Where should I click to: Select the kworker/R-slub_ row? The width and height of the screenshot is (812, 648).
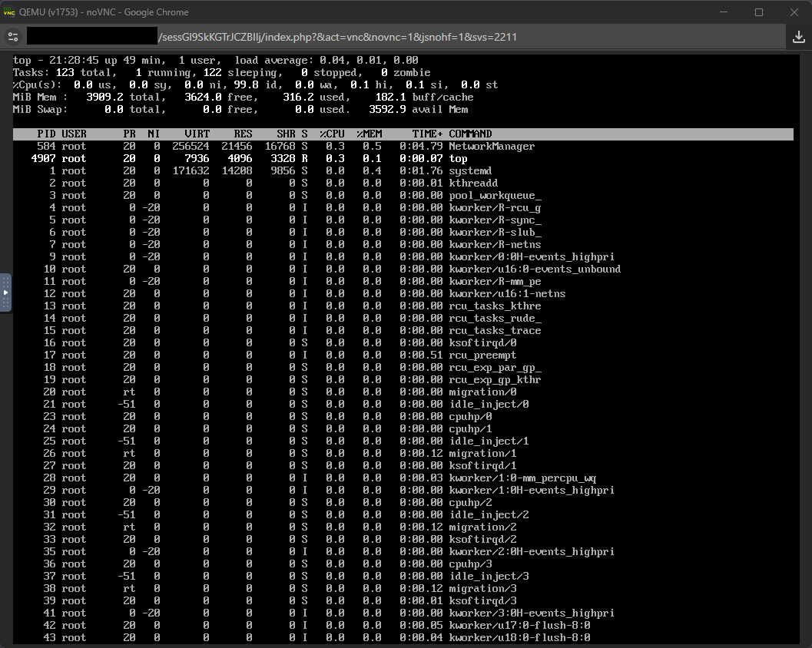[x=403, y=233]
